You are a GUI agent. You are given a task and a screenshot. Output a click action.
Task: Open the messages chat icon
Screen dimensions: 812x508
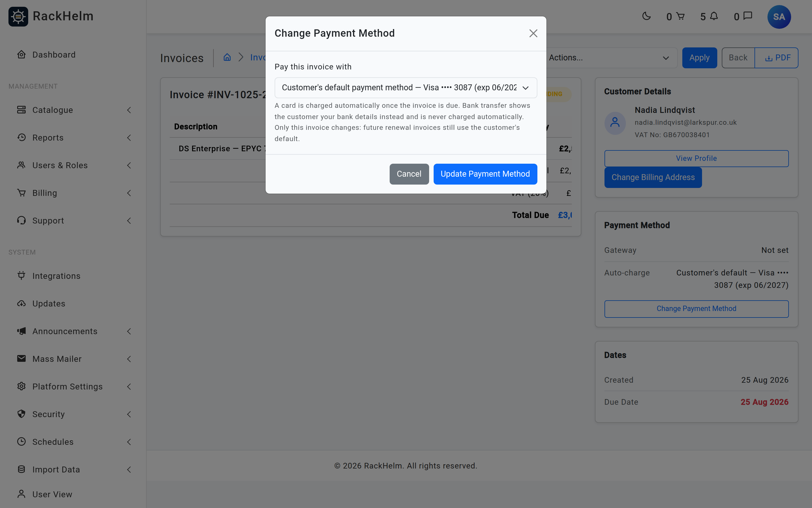point(748,16)
